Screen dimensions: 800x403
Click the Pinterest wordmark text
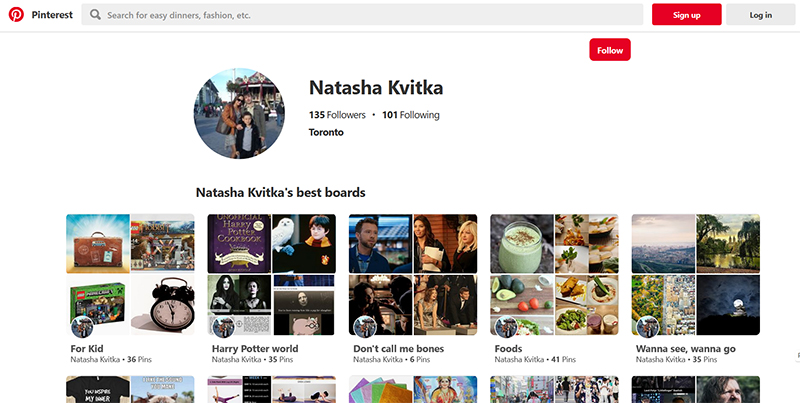tap(52, 15)
